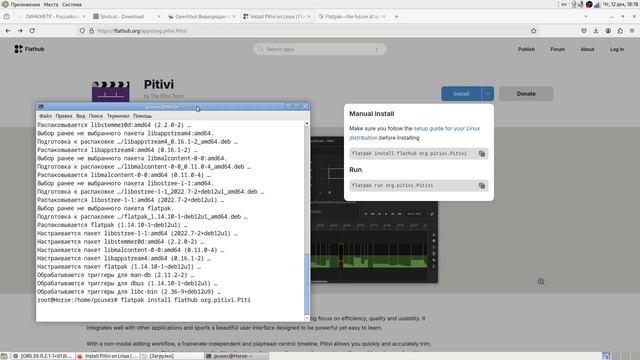Reload the Flathub page
The height and width of the screenshot is (360, 640).
coord(32,31)
